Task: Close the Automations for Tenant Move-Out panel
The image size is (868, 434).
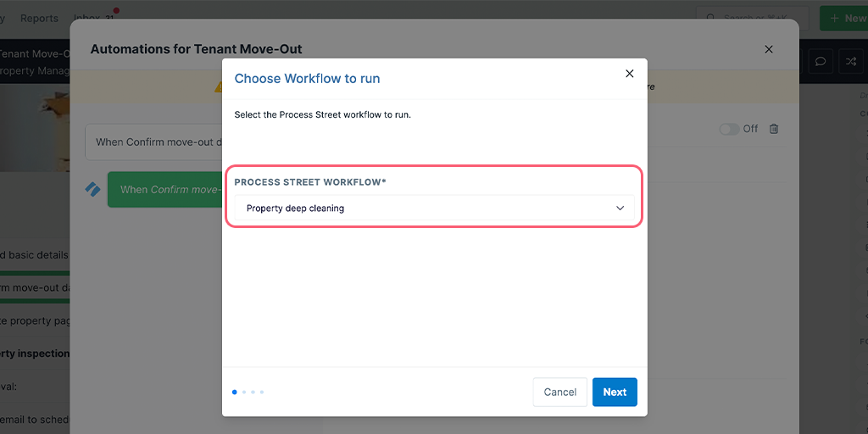Action: tap(768, 49)
